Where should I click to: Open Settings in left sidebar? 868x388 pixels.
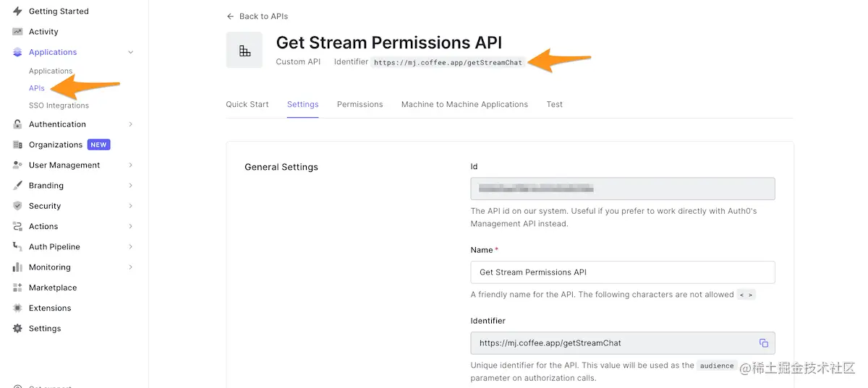coord(45,328)
